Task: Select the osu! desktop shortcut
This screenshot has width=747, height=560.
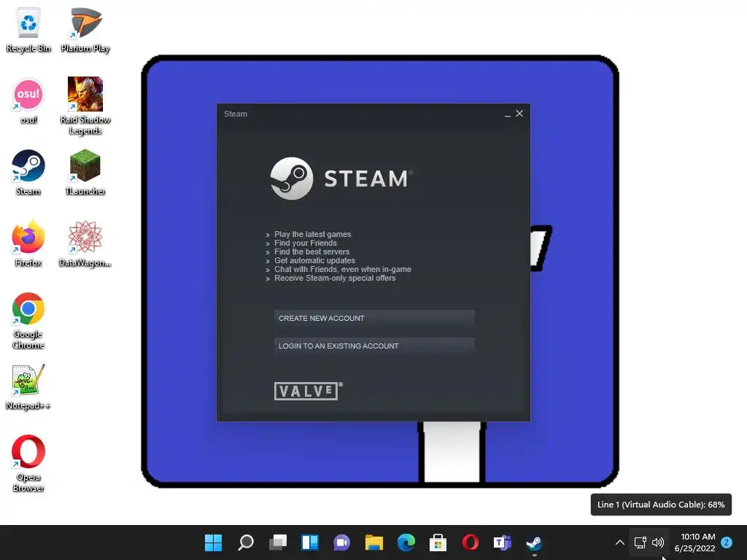Action: click(x=28, y=101)
